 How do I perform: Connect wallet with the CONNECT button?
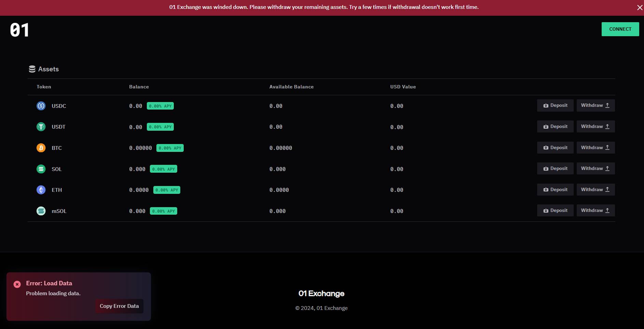(x=620, y=29)
